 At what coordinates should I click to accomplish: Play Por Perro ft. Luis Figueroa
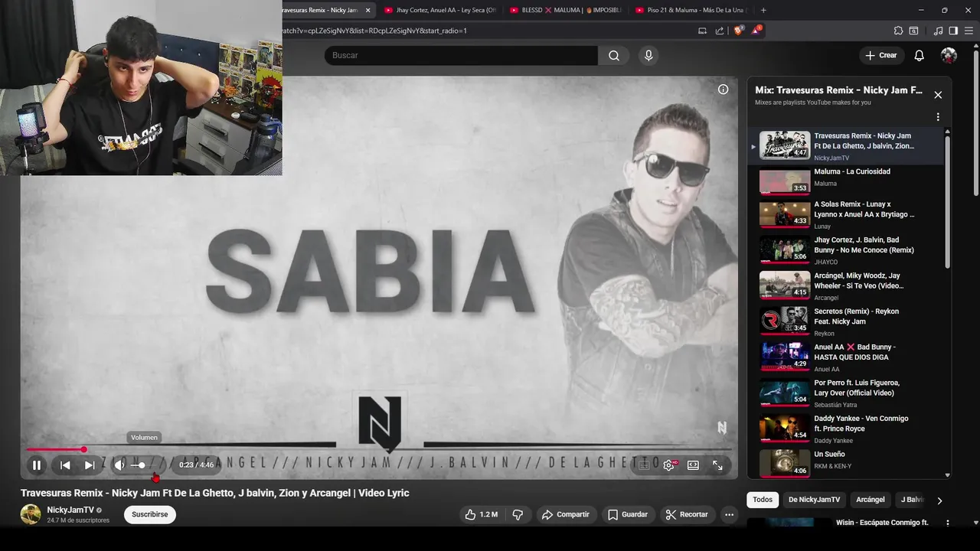(846, 393)
